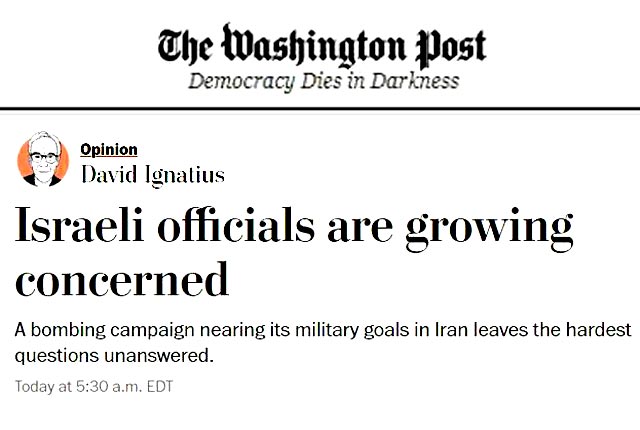Click the word "concerned" in the headline
This screenshot has height=430, width=640.
pyautogui.click(x=123, y=280)
